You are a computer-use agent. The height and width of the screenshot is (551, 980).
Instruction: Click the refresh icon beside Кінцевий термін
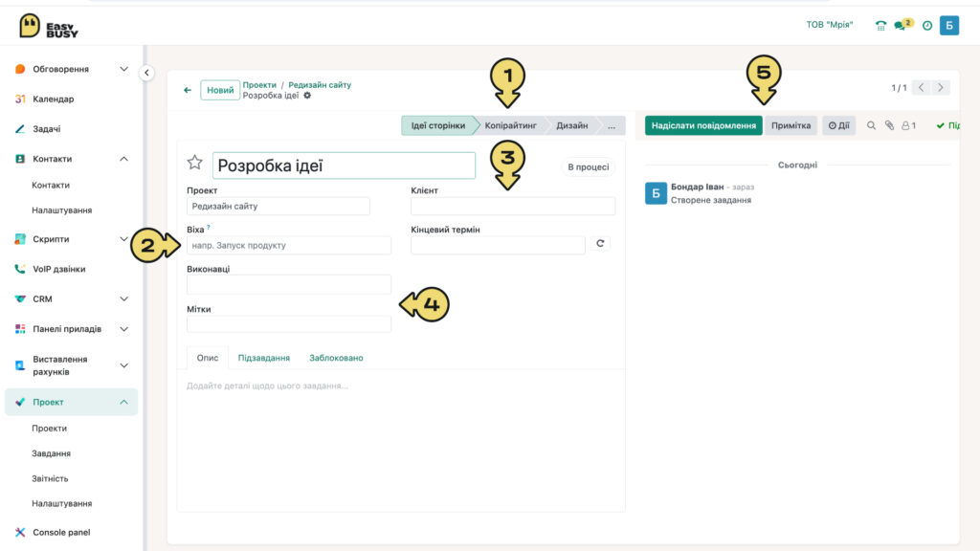(x=600, y=243)
